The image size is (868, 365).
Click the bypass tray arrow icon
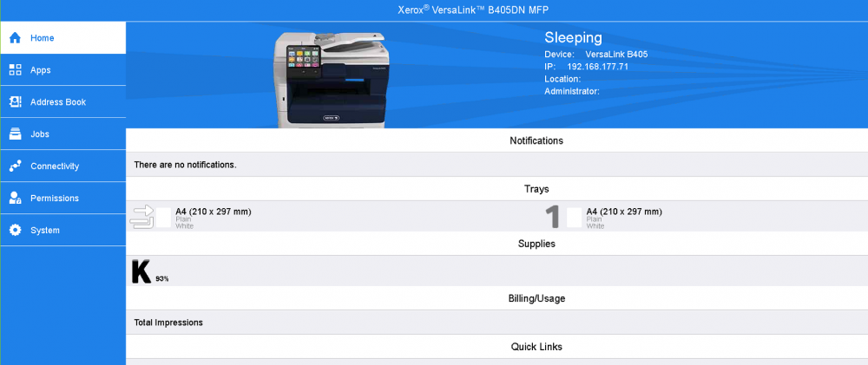141,217
